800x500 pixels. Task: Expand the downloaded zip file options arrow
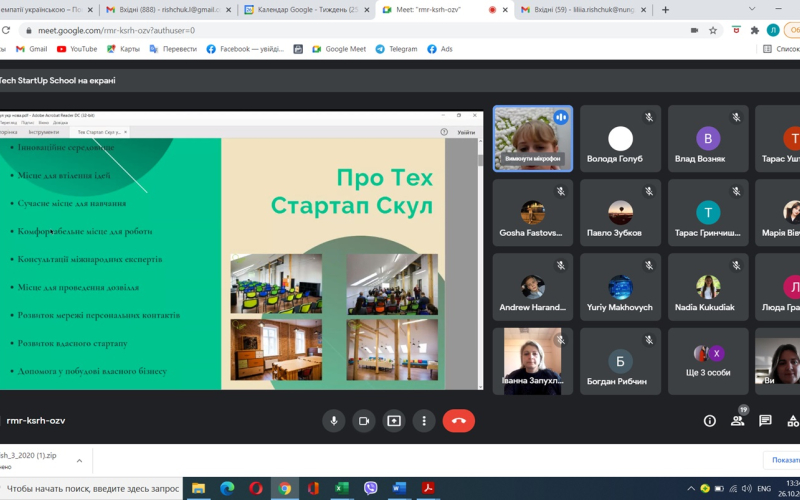(79, 461)
